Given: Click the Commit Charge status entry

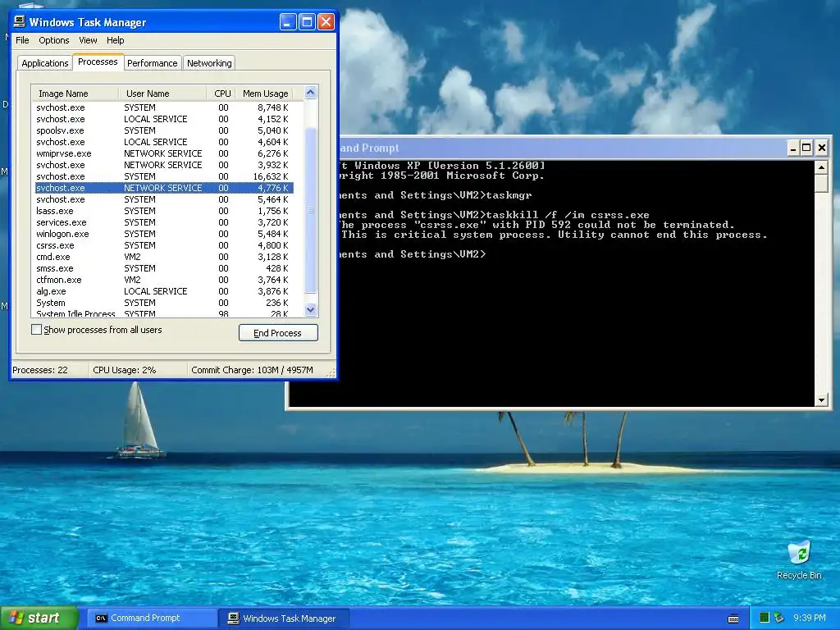Looking at the screenshot, I should point(252,370).
